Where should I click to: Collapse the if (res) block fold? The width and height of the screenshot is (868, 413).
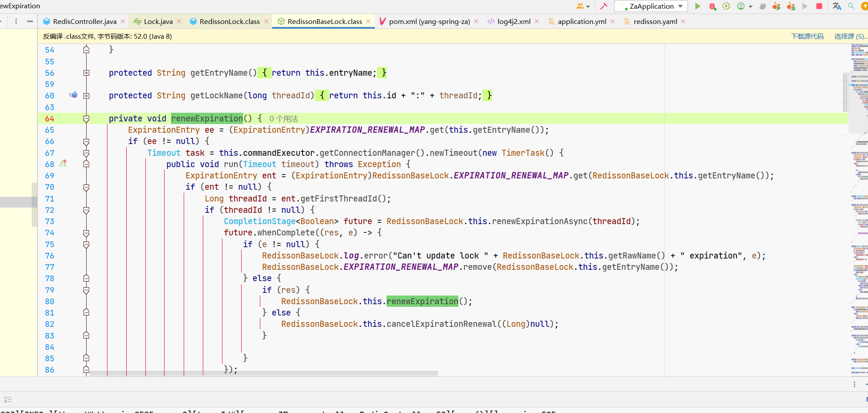86,290
